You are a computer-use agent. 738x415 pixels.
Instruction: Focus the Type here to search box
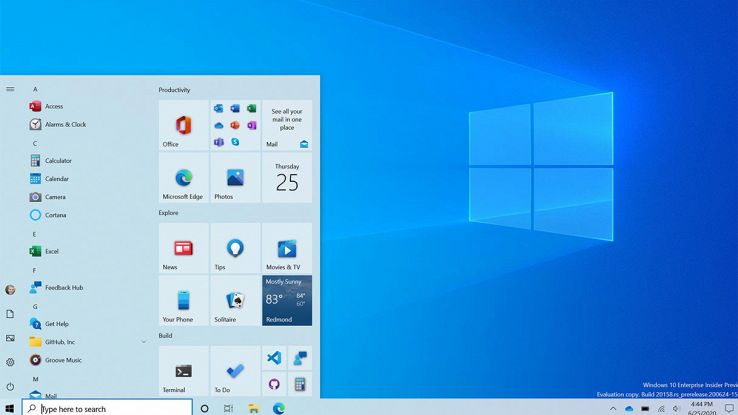pyautogui.click(x=107, y=408)
